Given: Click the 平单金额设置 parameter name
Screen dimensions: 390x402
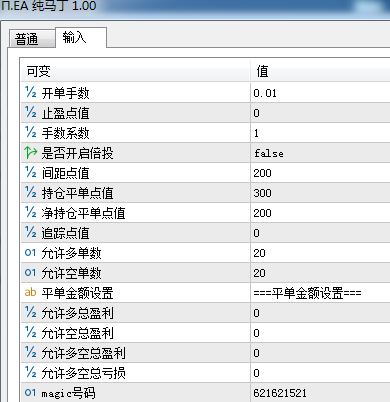Looking at the screenshot, I should coord(77,293).
